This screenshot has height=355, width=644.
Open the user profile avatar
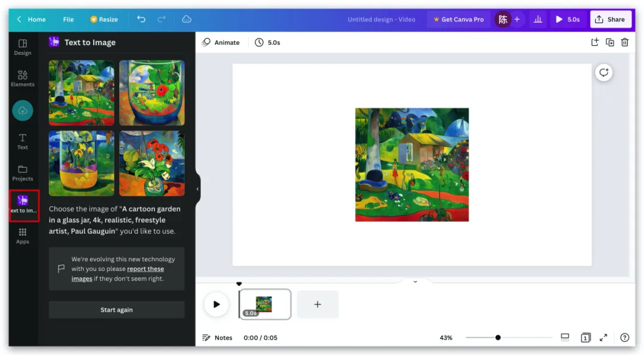click(x=503, y=19)
